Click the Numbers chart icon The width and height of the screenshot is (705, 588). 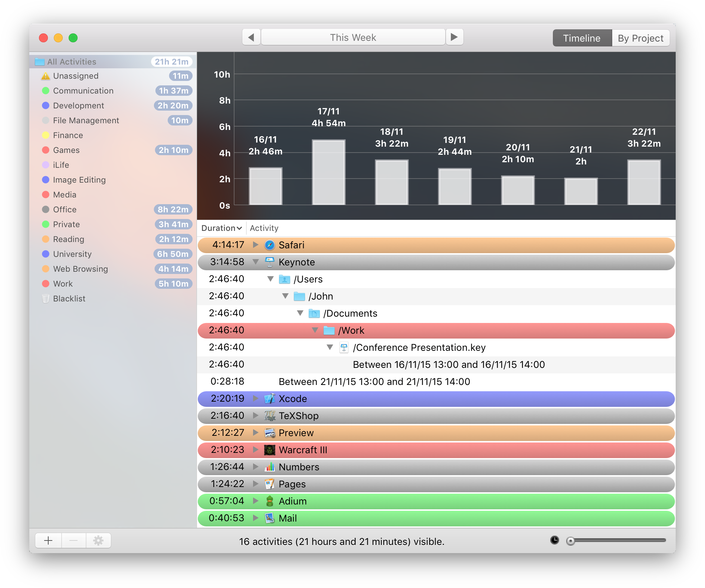pos(270,467)
